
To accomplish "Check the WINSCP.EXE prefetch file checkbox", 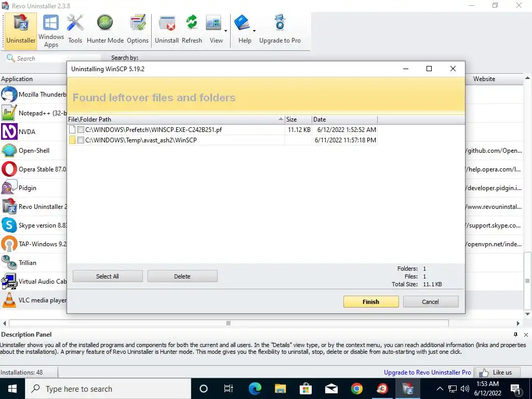I will pos(81,129).
